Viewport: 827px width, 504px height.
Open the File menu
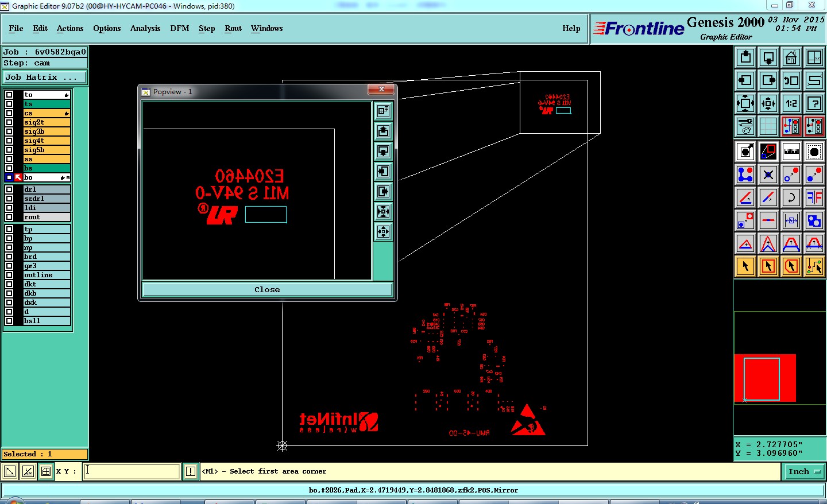[x=16, y=28]
